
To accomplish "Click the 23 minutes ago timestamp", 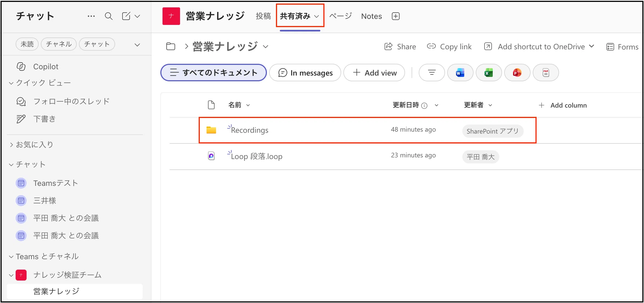I will pyautogui.click(x=413, y=155).
